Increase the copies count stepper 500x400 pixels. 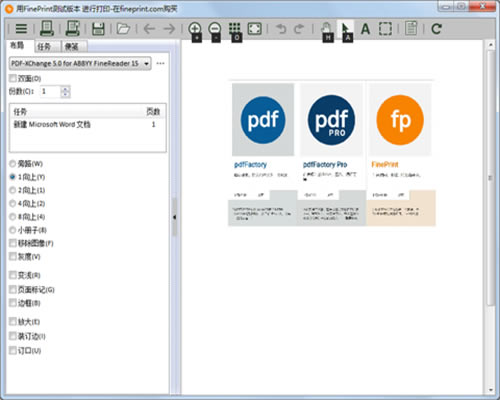[65, 89]
